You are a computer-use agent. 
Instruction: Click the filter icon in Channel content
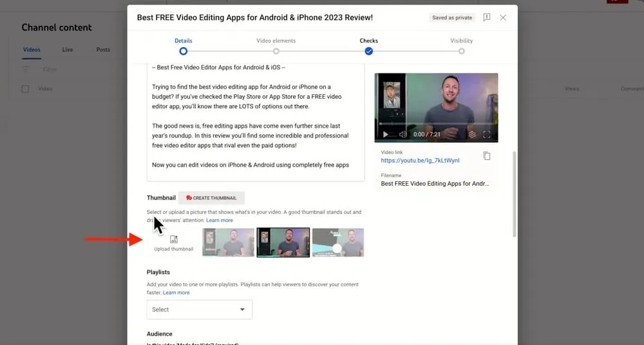coord(26,69)
